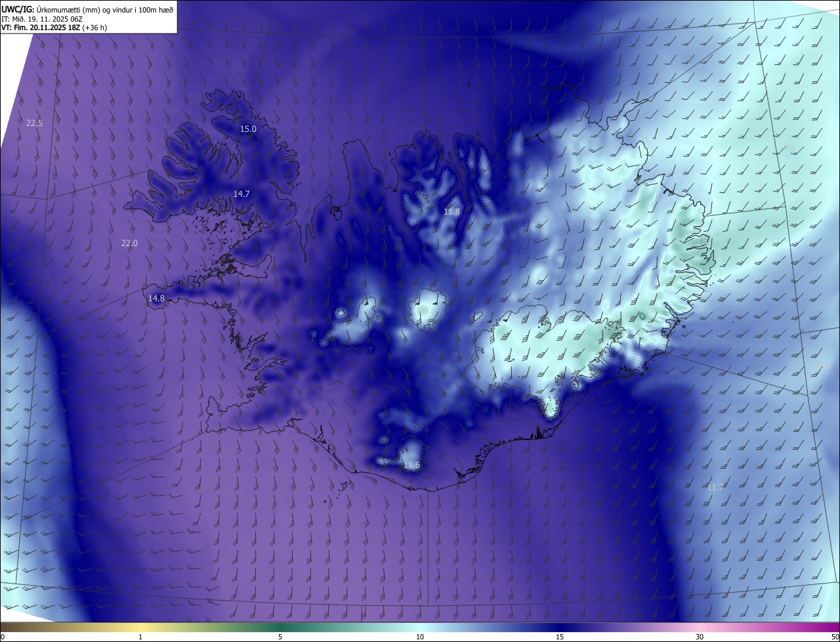Image resolution: width=840 pixels, height=642 pixels.
Task: Click the 14.7 value label on the map
Action: (x=241, y=194)
